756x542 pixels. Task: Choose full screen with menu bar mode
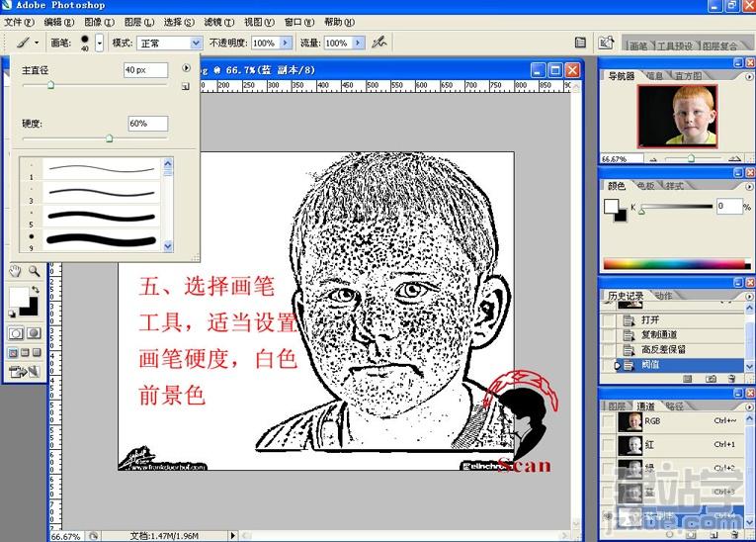(25, 353)
